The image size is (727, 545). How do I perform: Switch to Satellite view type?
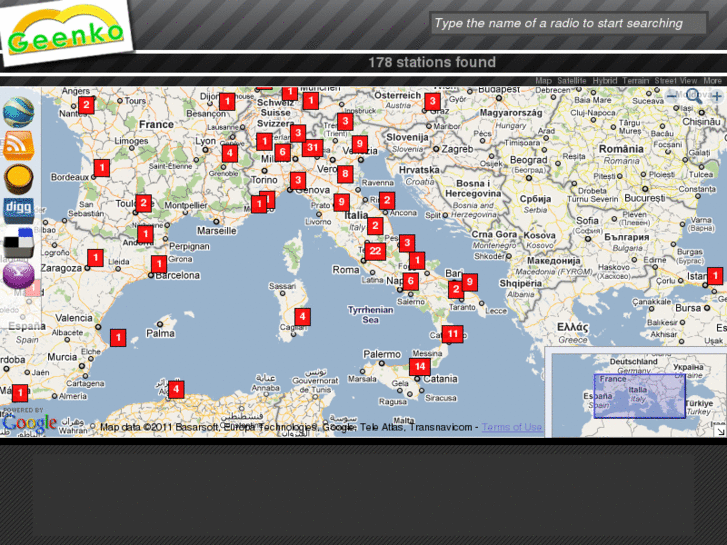click(572, 81)
